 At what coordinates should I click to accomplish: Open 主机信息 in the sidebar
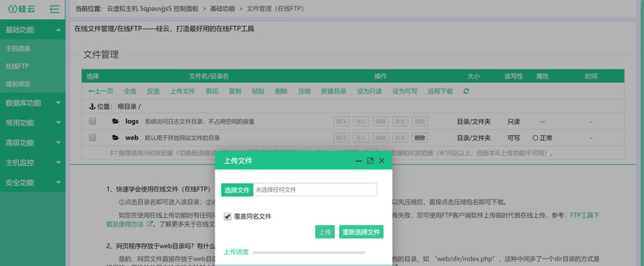[18, 49]
